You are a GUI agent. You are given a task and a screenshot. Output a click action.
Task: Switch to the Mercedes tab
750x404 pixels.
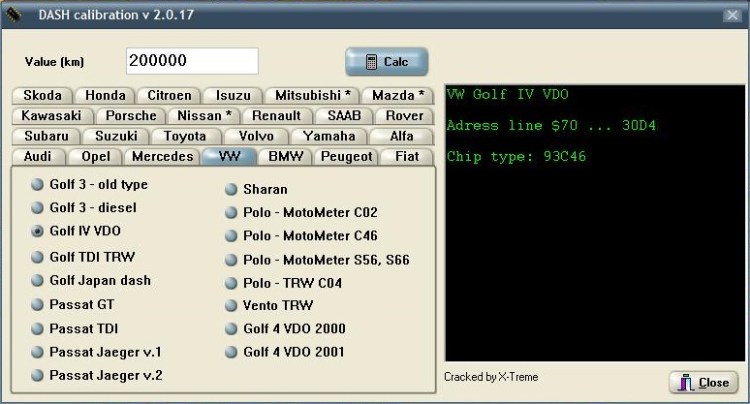click(x=162, y=156)
